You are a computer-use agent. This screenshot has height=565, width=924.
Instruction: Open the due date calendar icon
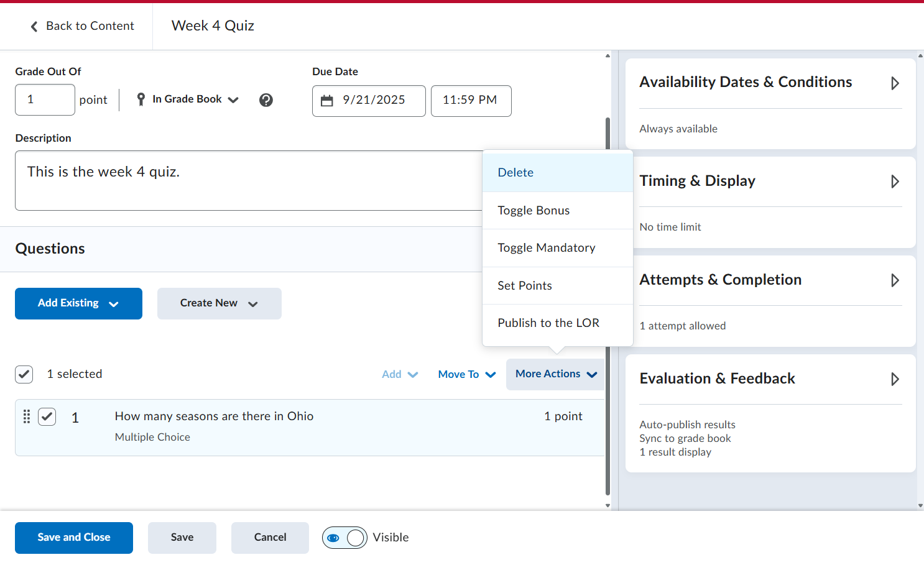click(327, 101)
